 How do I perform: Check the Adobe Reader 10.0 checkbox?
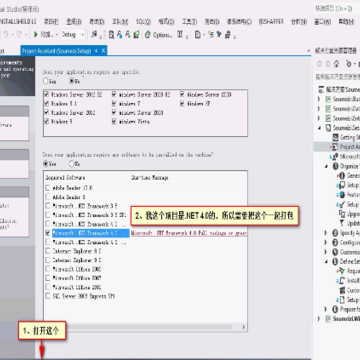tap(48, 188)
